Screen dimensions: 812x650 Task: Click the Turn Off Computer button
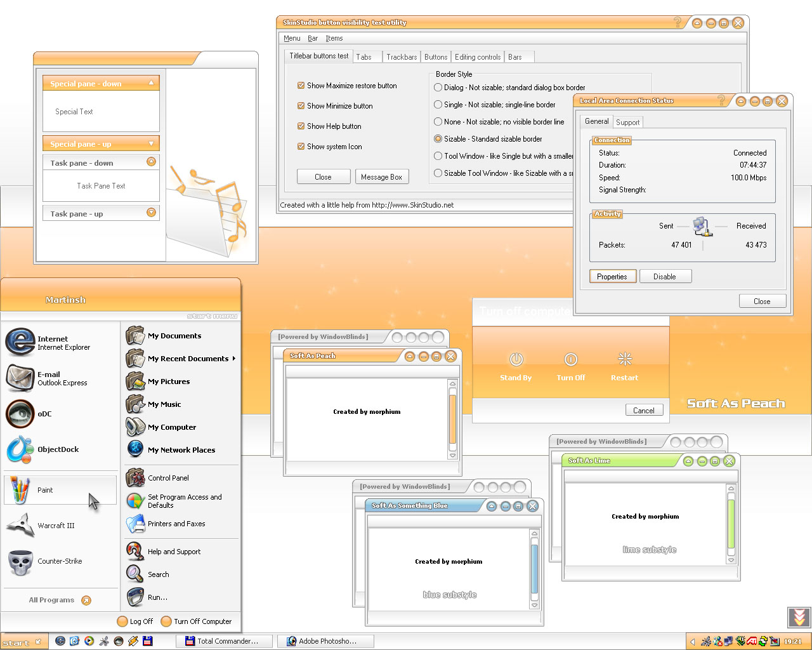pyautogui.click(x=196, y=621)
